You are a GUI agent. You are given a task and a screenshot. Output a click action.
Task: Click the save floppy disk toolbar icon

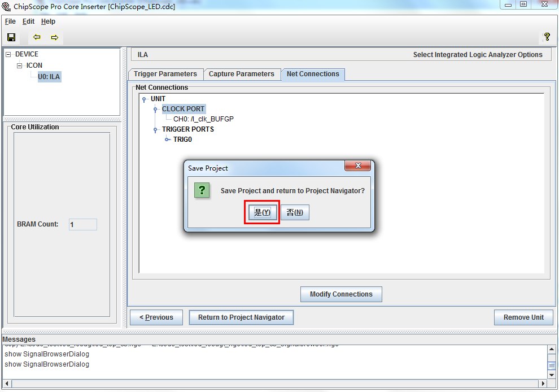pos(11,37)
